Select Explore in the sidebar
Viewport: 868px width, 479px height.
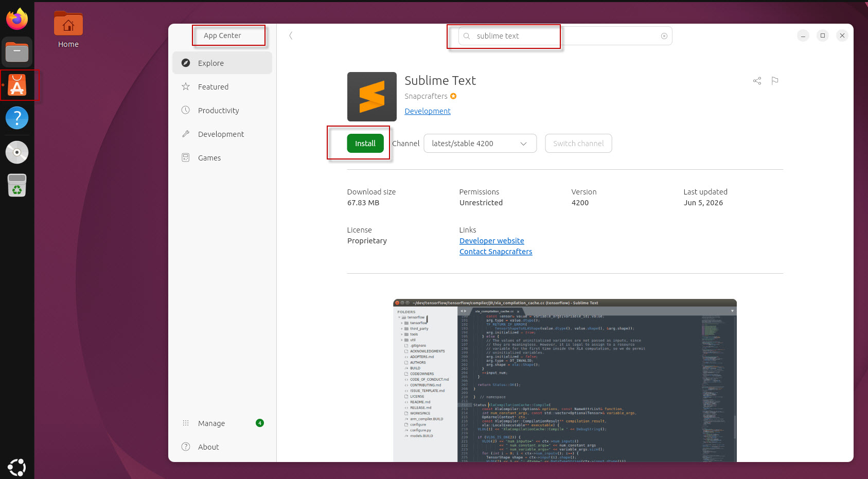(x=222, y=63)
